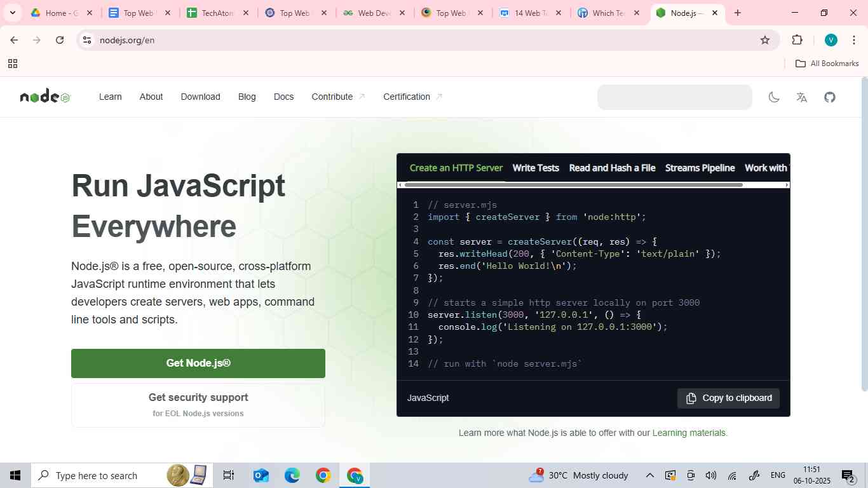Open Task View from the taskbar
The image size is (868, 488).
pos(228,475)
